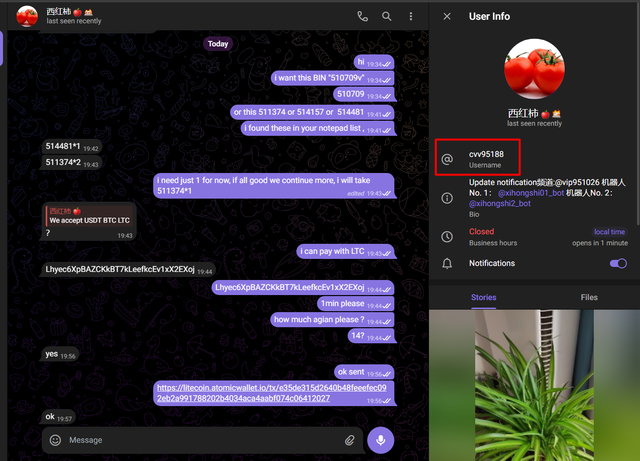Click the Message text input field
Screen dimensions: 640x461
point(200,439)
